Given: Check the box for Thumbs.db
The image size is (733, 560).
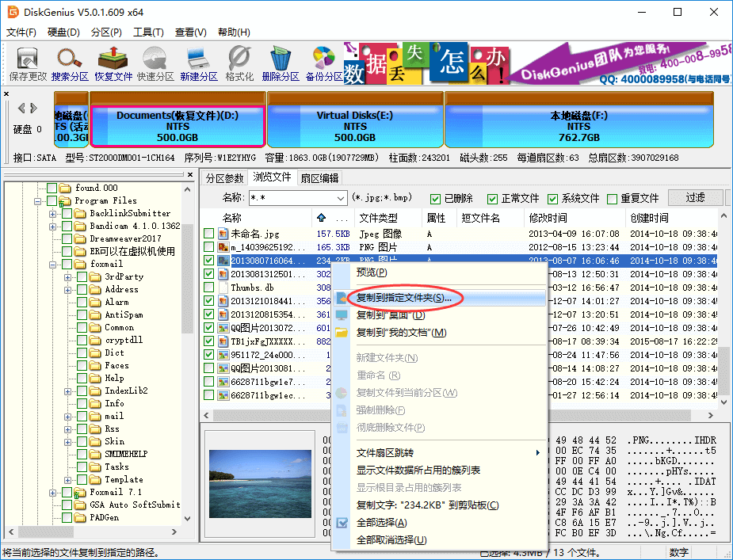Looking at the screenshot, I should [209, 287].
